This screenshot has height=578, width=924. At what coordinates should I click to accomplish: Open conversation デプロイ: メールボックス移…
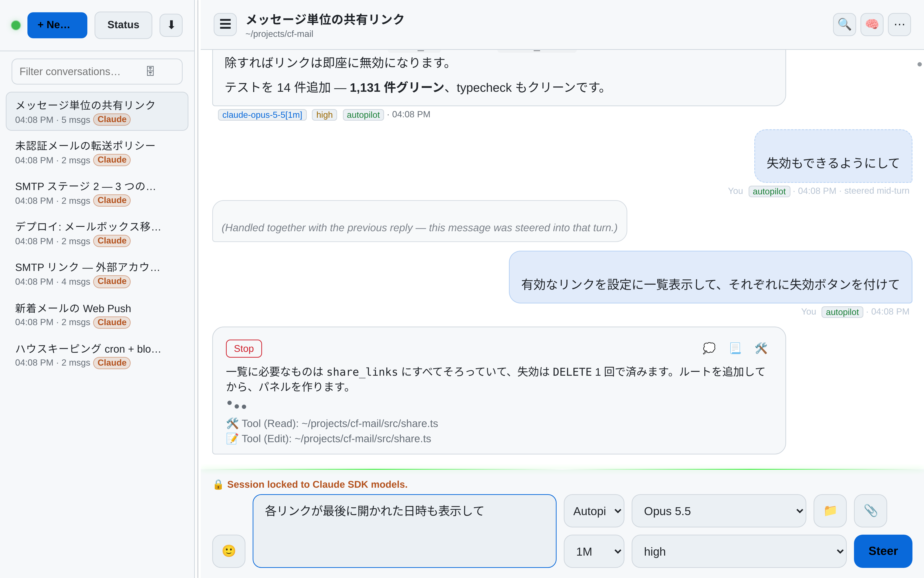[97, 233]
